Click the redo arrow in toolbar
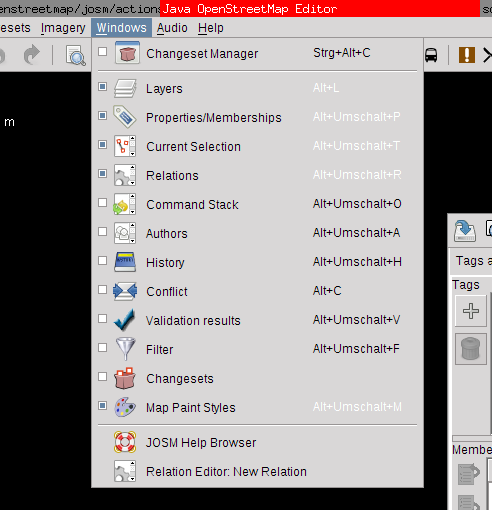492x510 pixels. [32, 55]
